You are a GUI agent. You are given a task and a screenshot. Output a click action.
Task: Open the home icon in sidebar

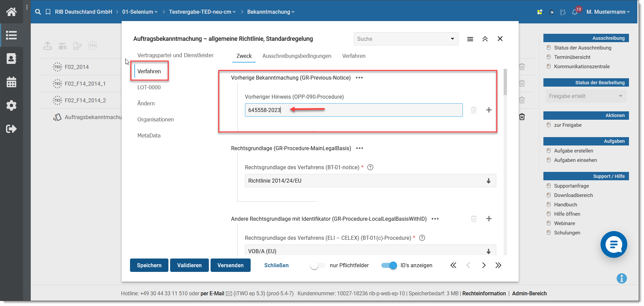(x=11, y=12)
